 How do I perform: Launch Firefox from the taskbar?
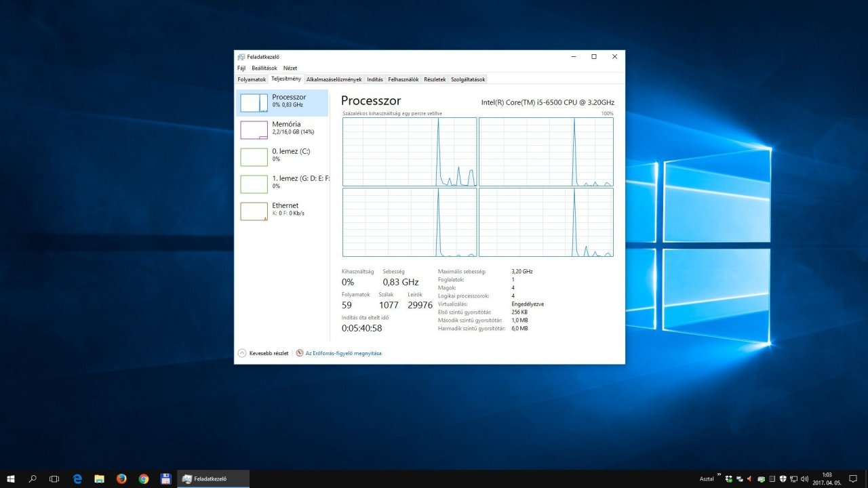pyautogui.click(x=121, y=479)
